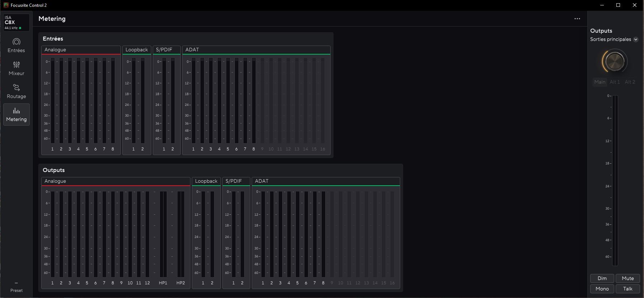Toggle the Mono button
Viewport: 644px width, 298px height.
[x=602, y=289]
